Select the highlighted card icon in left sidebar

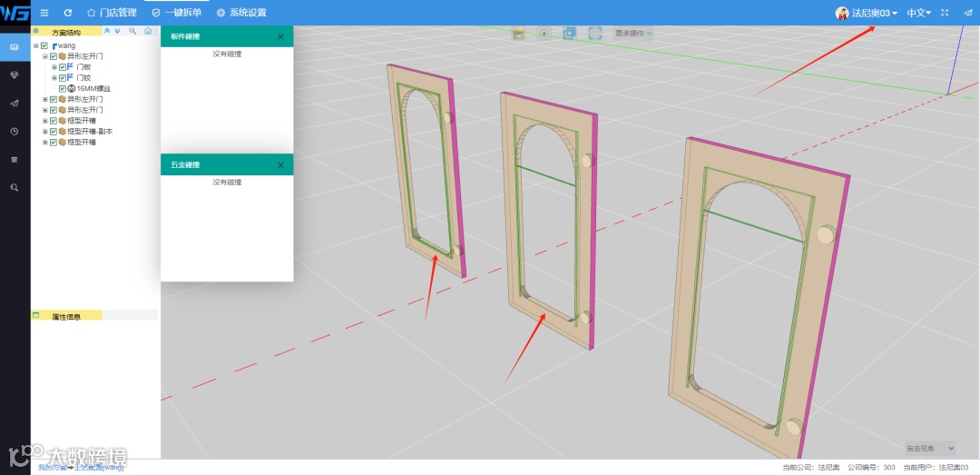coord(15,47)
